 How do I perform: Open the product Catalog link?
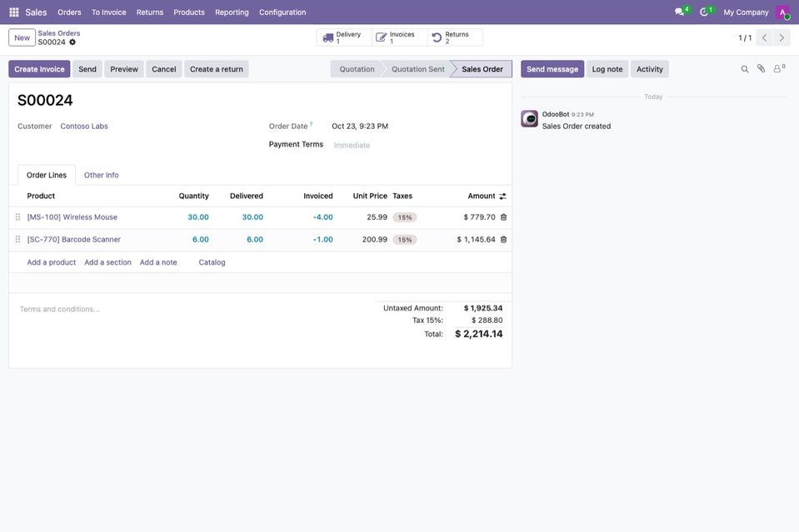tap(212, 262)
